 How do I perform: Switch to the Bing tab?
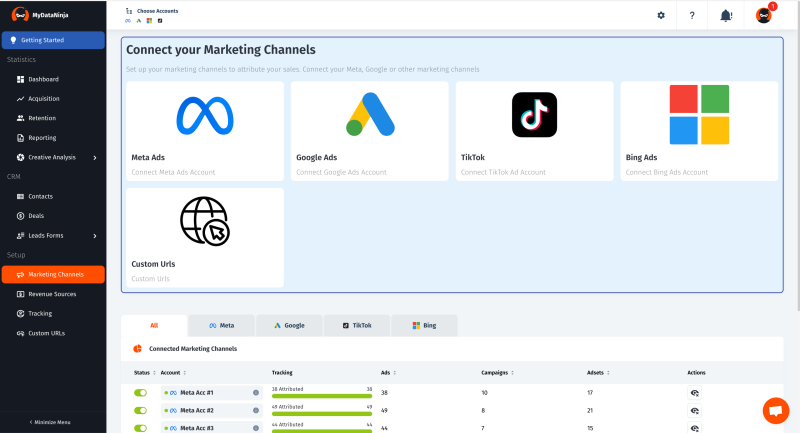424,325
